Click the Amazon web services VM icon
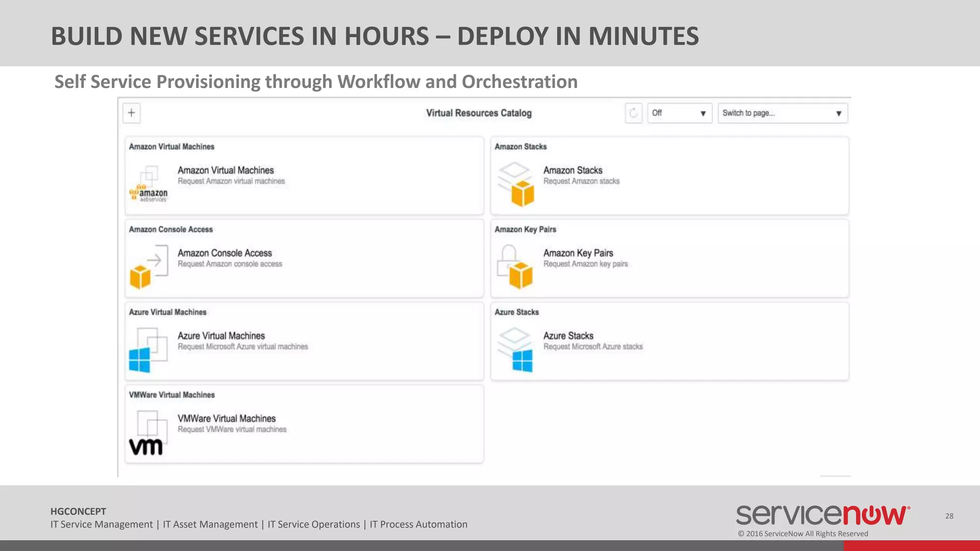This screenshot has height=551, width=980. (149, 184)
